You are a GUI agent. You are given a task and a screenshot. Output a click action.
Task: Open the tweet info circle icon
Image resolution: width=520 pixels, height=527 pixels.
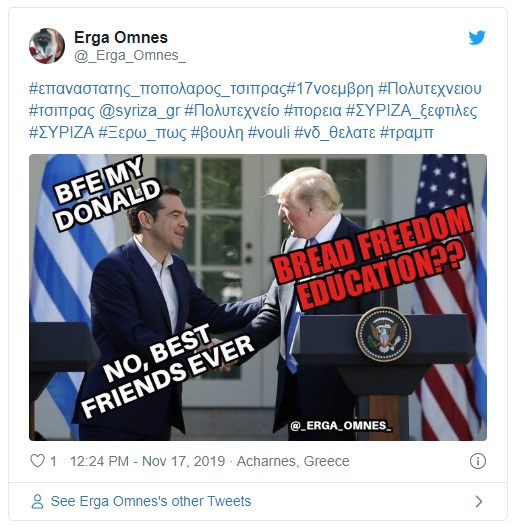tap(478, 461)
